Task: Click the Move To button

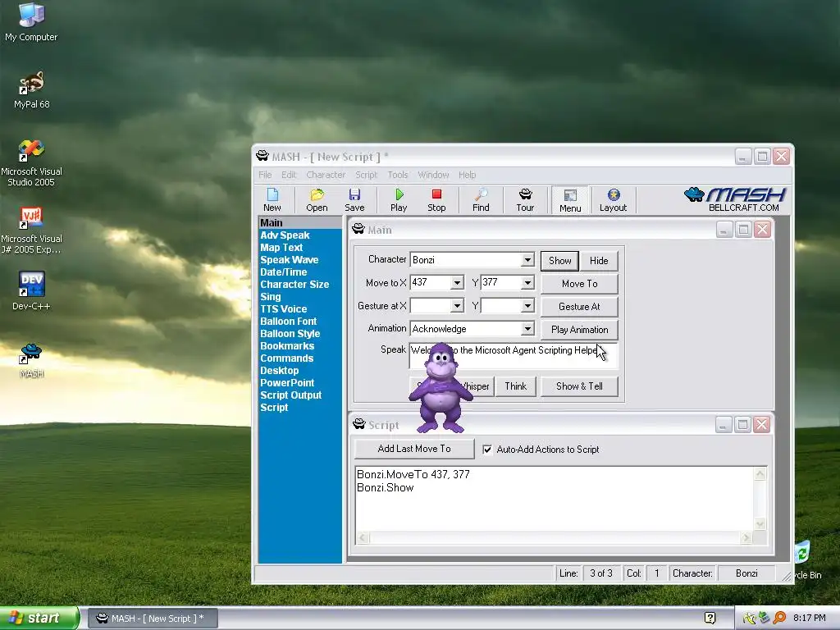Action: (580, 284)
